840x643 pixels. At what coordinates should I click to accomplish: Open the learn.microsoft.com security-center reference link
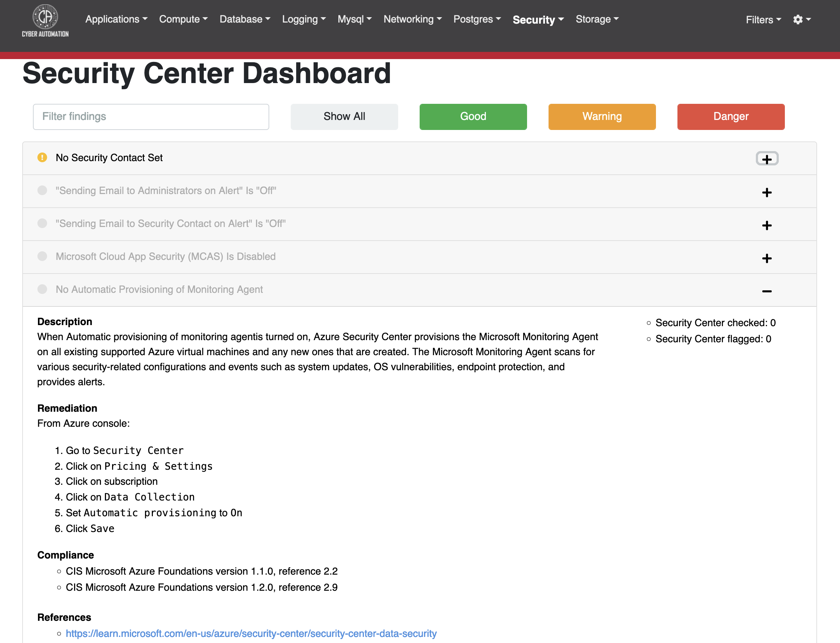point(251,633)
